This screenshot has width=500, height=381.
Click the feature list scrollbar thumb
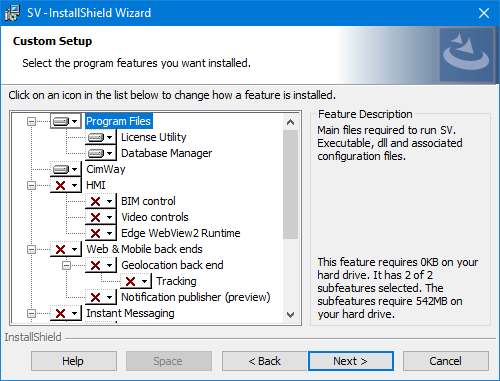pyautogui.click(x=290, y=184)
